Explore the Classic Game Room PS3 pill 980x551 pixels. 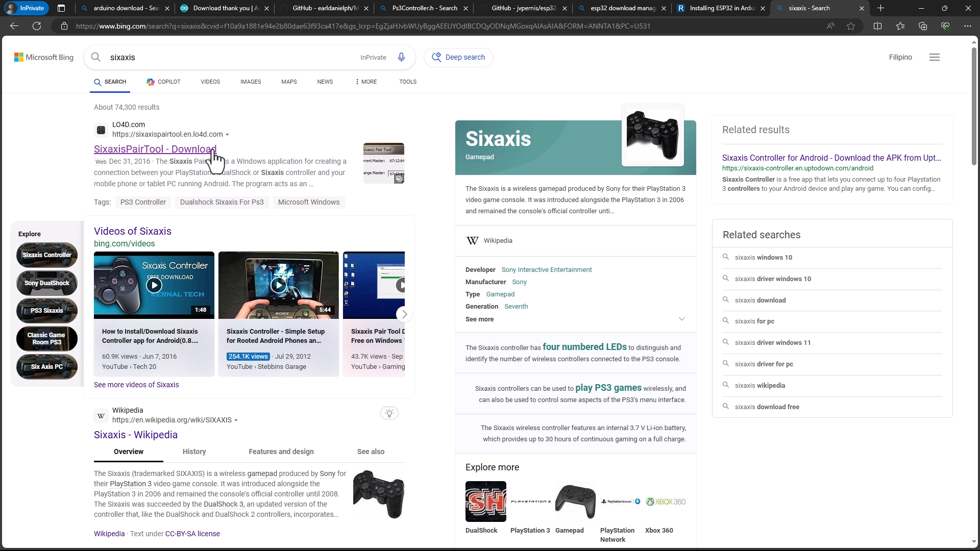tap(47, 339)
